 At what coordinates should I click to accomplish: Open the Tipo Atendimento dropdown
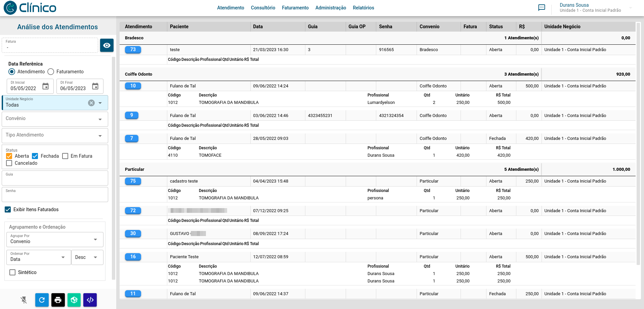100,136
